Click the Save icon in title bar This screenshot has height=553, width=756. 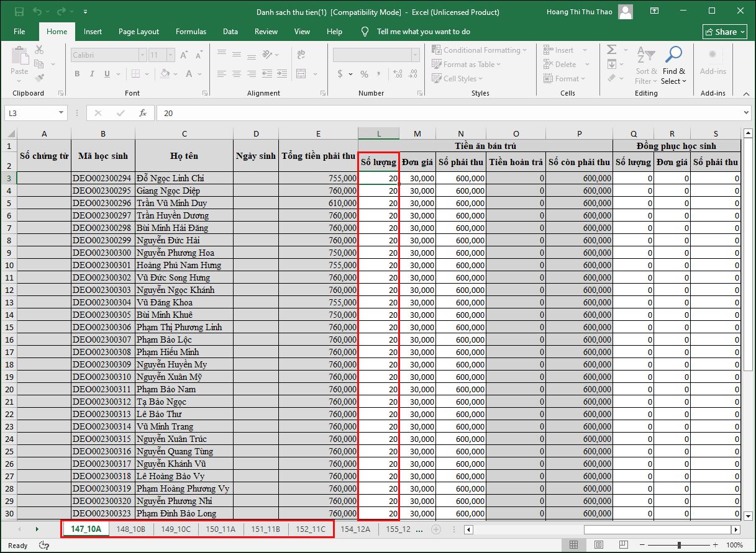tap(19, 12)
